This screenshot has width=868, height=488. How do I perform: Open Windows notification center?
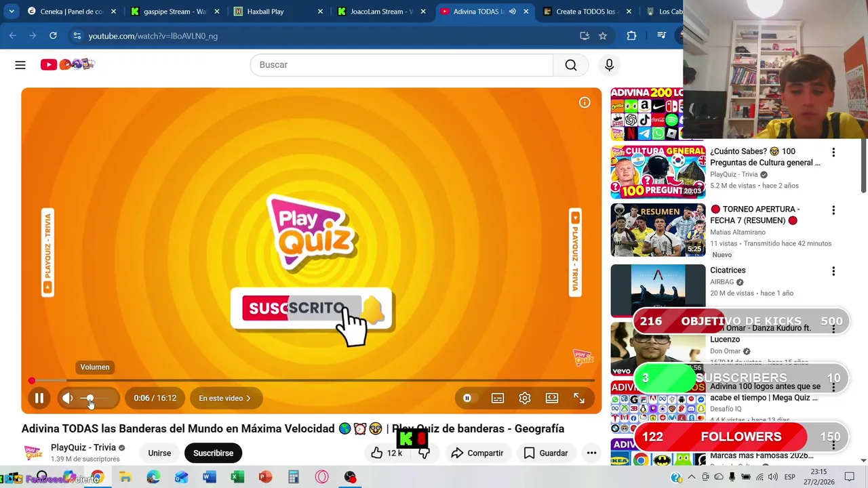850,477
